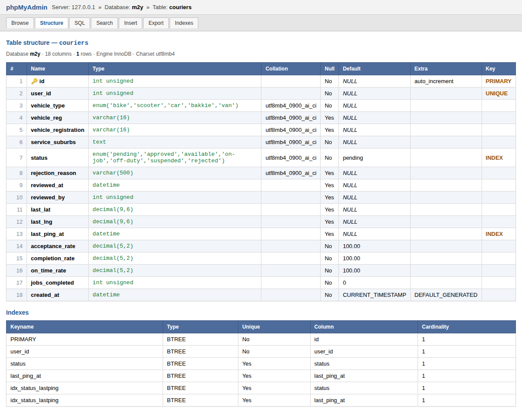Click the auto_increment extra value
The height and width of the screenshot is (420, 522).
pos(434,81)
